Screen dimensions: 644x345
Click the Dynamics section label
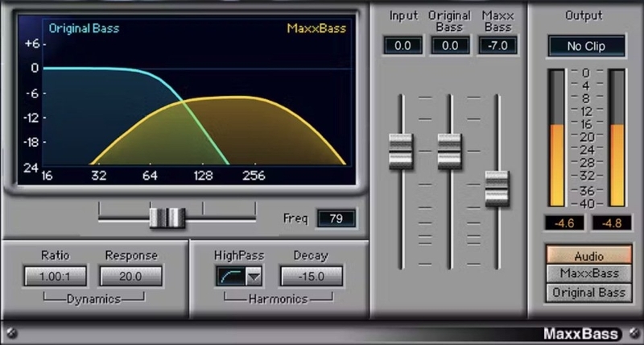93,299
